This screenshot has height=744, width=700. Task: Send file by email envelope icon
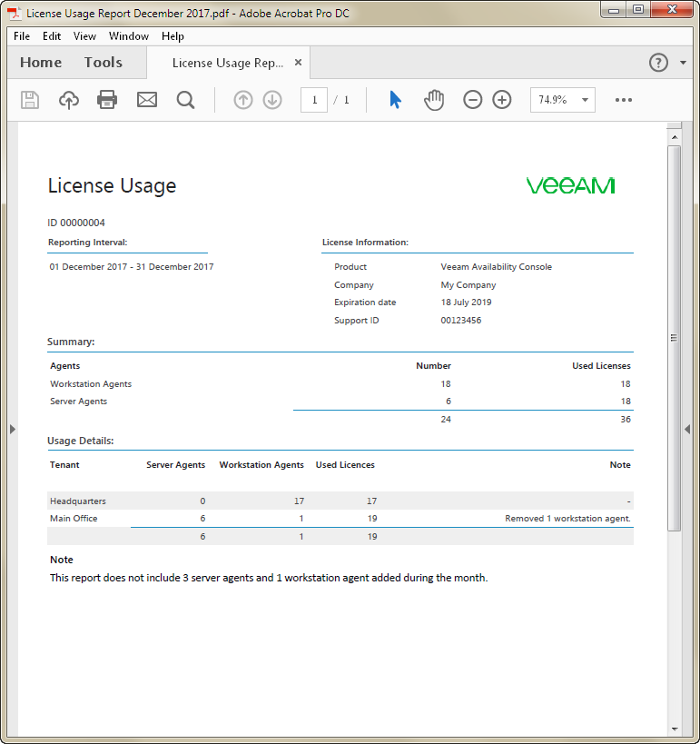coord(147,100)
